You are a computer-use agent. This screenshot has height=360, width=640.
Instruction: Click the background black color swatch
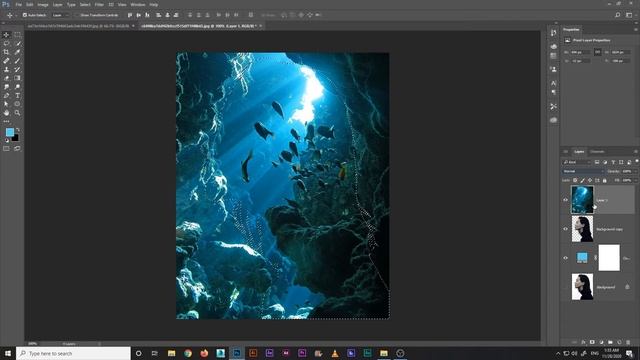(x=16, y=138)
